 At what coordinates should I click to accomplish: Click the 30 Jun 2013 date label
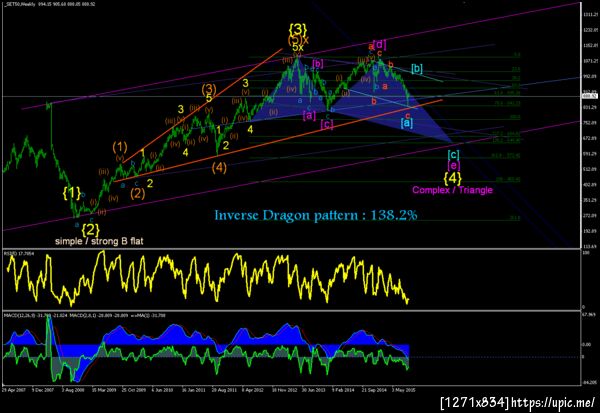[314, 390]
